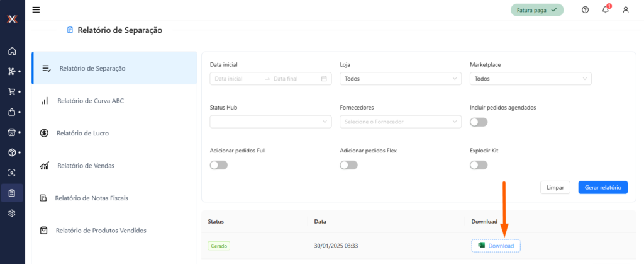Screen dimensions: 644x264
Task: Open the shopping cart sidebar icon
Action: tap(12, 91)
